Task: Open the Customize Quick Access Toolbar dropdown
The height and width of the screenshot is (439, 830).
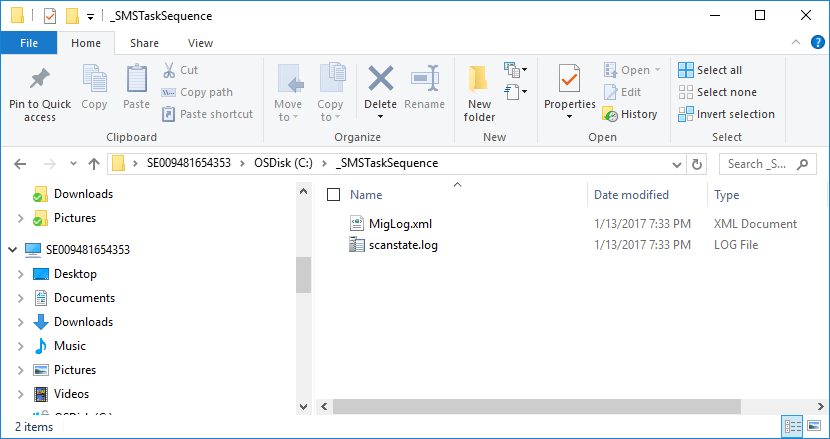Action: click(x=90, y=17)
